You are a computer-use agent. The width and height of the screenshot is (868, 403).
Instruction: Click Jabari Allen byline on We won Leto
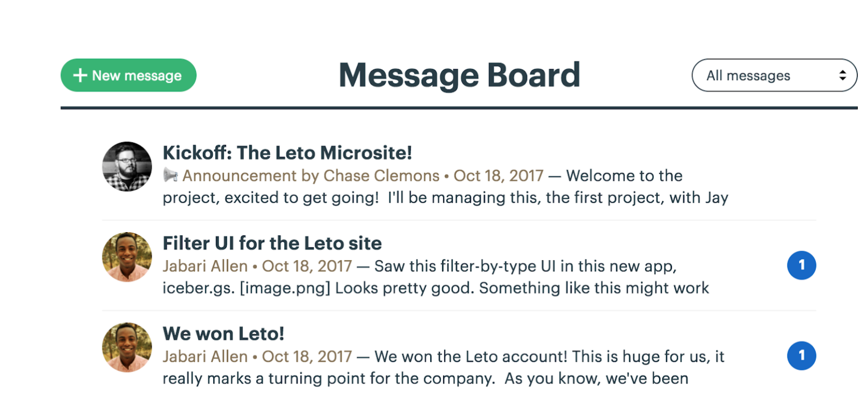point(205,356)
